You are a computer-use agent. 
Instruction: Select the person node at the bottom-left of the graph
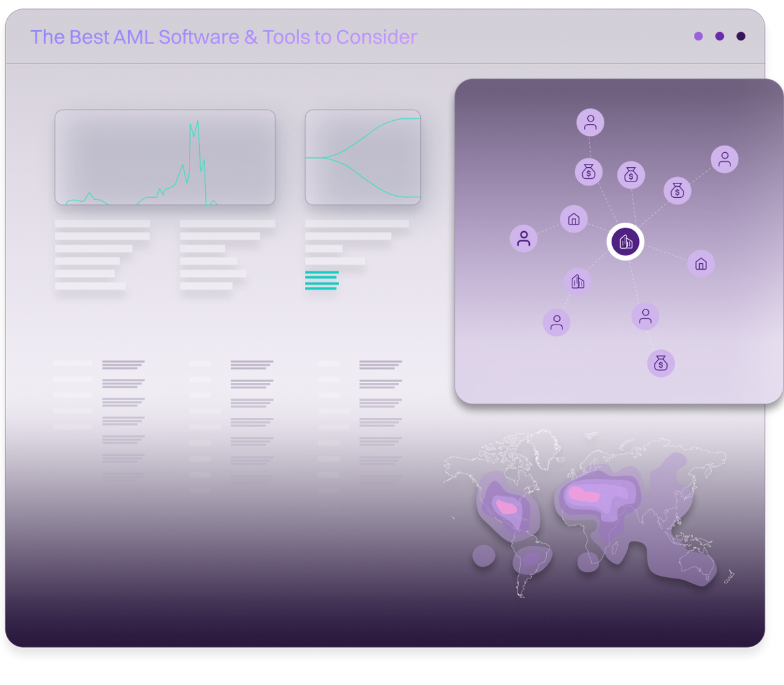pyautogui.click(x=557, y=323)
